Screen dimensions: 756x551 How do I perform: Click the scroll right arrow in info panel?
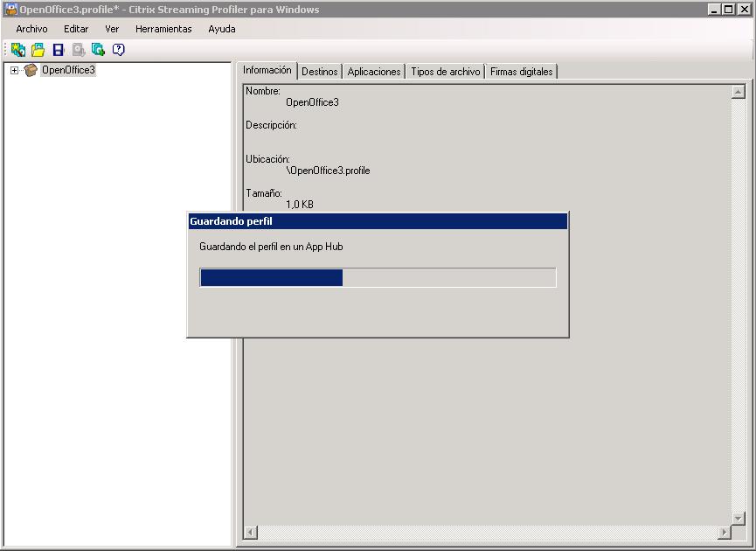725,532
